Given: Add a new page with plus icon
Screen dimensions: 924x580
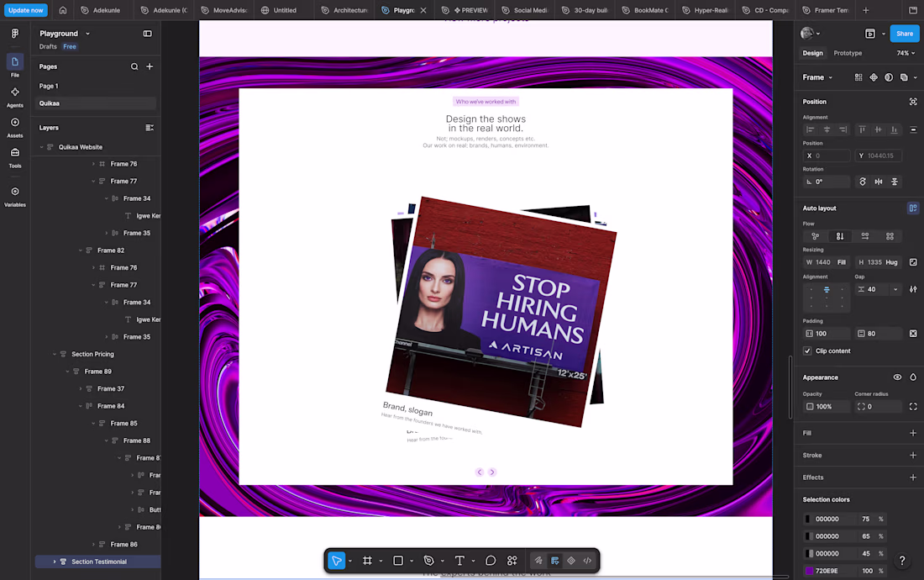Looking at the screenshot, I should [x=150, y=66].
